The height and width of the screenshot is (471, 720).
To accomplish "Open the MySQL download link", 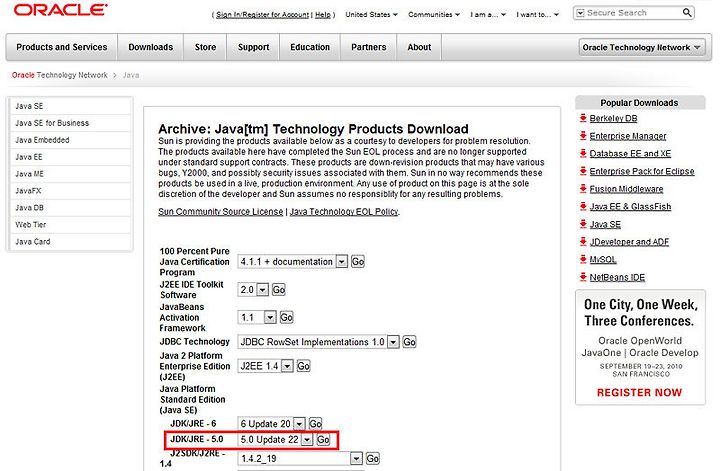I will [x=603, y=259].
